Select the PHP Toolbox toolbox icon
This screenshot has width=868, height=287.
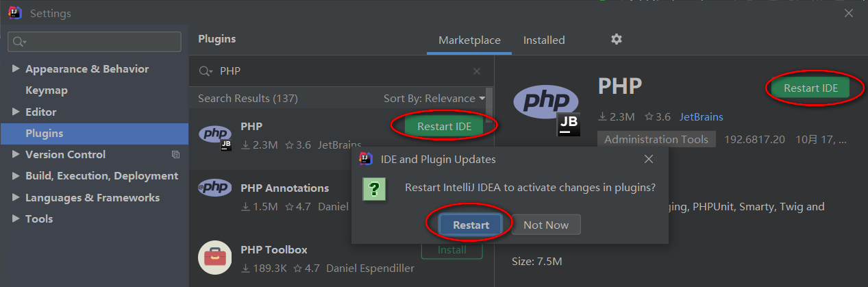[214, 258]
